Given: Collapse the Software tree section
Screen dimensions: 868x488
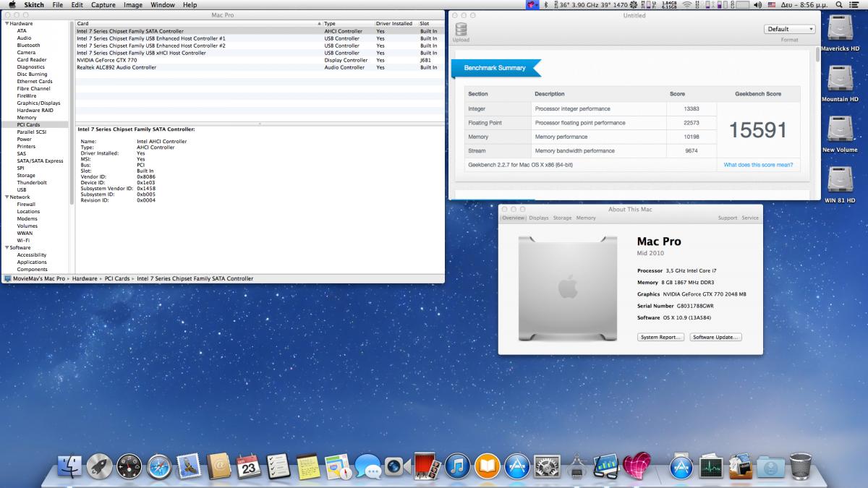Looking at the screenshot, I should 7,248.
